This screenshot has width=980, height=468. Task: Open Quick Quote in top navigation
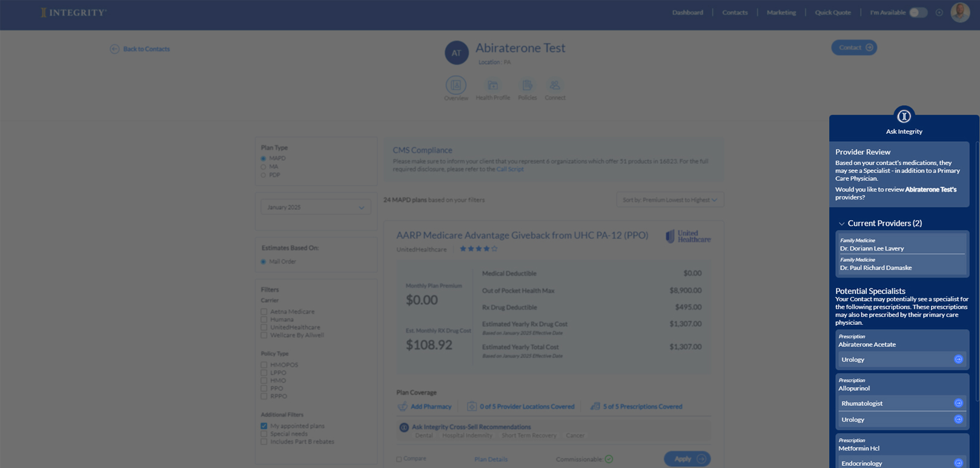tap(833, 12)
